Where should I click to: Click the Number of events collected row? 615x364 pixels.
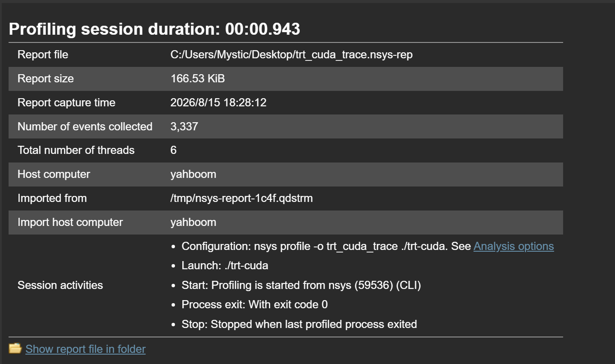click(286, 126)
